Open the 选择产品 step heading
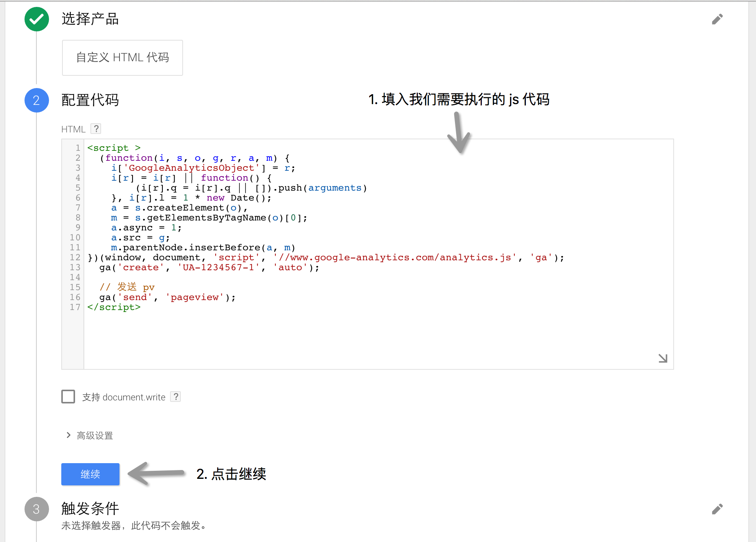Screen dimensions: 756x542 coord(90,19)
